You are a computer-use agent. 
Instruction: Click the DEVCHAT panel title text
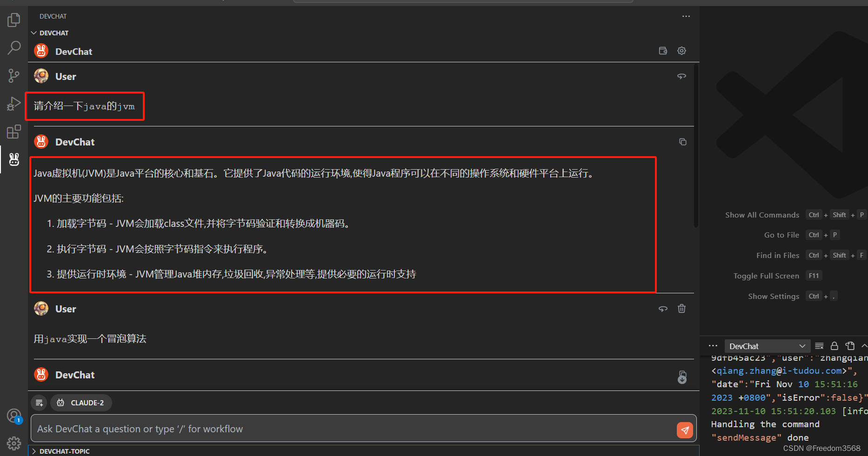click(53, 16)
